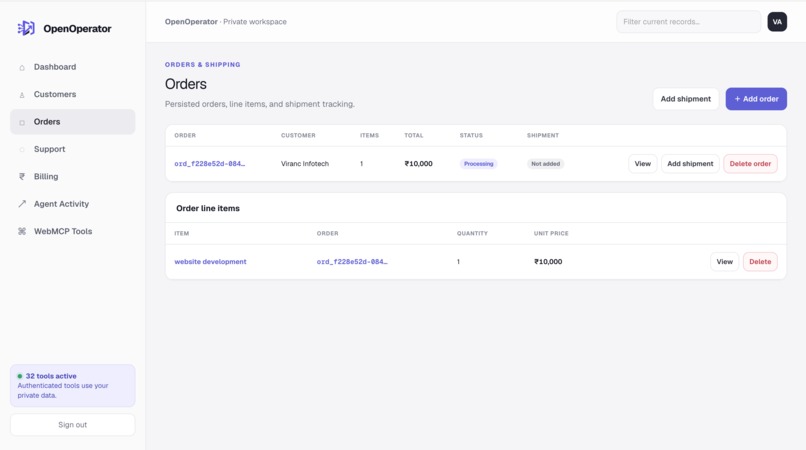
Task: Click the STATUS column header
Action: point(471,135)
